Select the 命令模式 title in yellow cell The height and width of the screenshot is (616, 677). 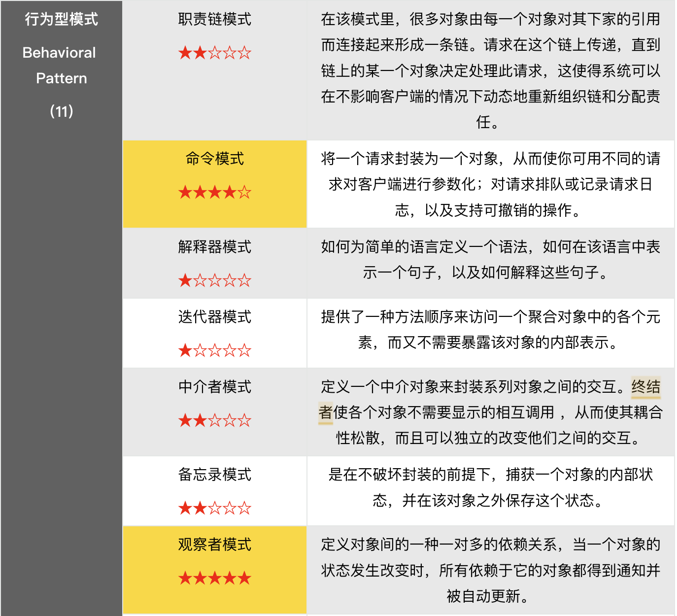coord(214,159)
